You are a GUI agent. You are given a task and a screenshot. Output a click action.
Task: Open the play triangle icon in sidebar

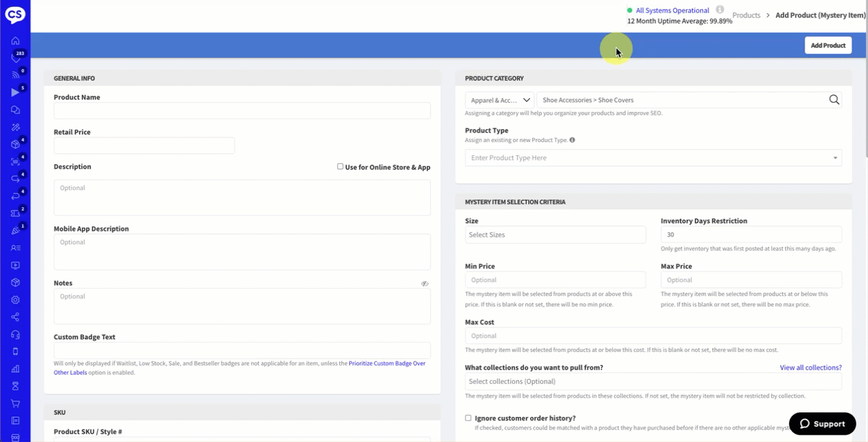pyautogui.click(x=15, y=93)
